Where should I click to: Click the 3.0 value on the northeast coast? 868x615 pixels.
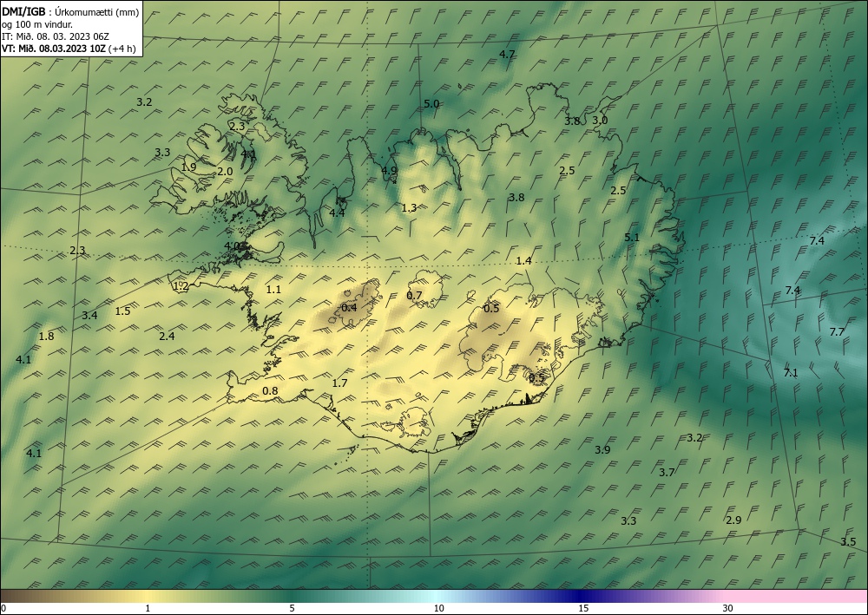(600, 120)
